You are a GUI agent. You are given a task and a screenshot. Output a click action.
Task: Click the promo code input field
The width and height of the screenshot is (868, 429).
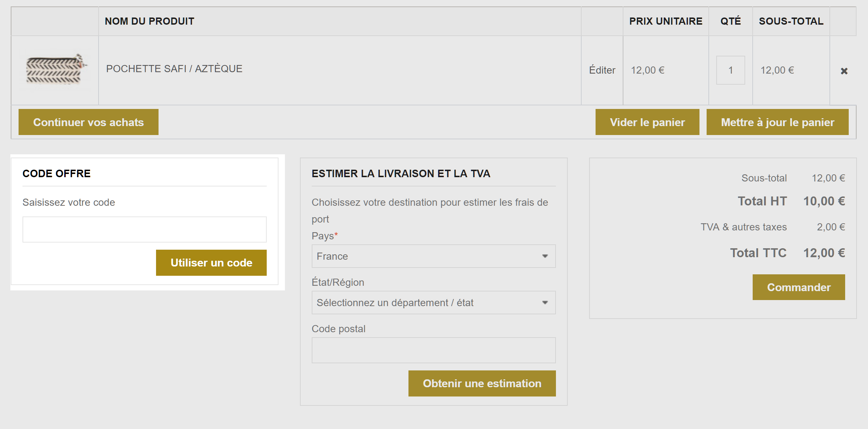click(x=145, y=229)
